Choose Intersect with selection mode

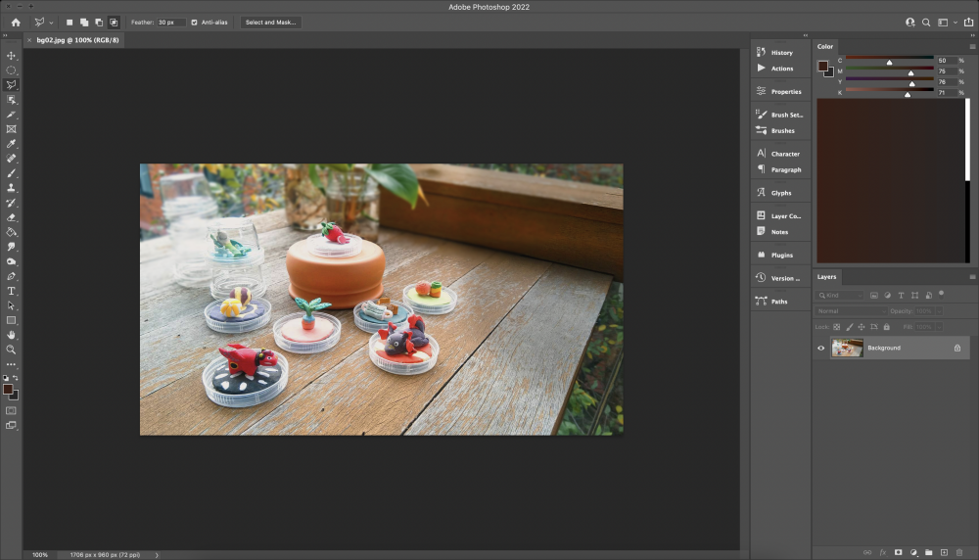pos(114,23)
